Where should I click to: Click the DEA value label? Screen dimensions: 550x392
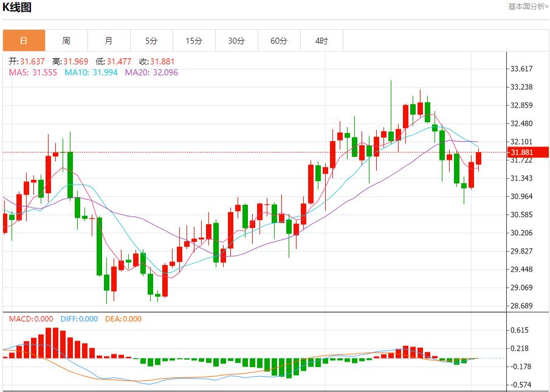pos(123,318)
